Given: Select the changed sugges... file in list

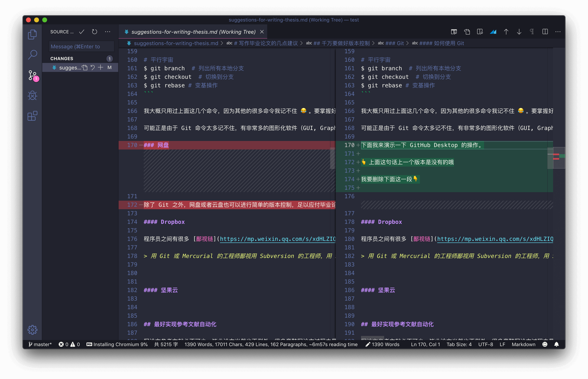Looking at the screenshot, I should coord(80,67).
